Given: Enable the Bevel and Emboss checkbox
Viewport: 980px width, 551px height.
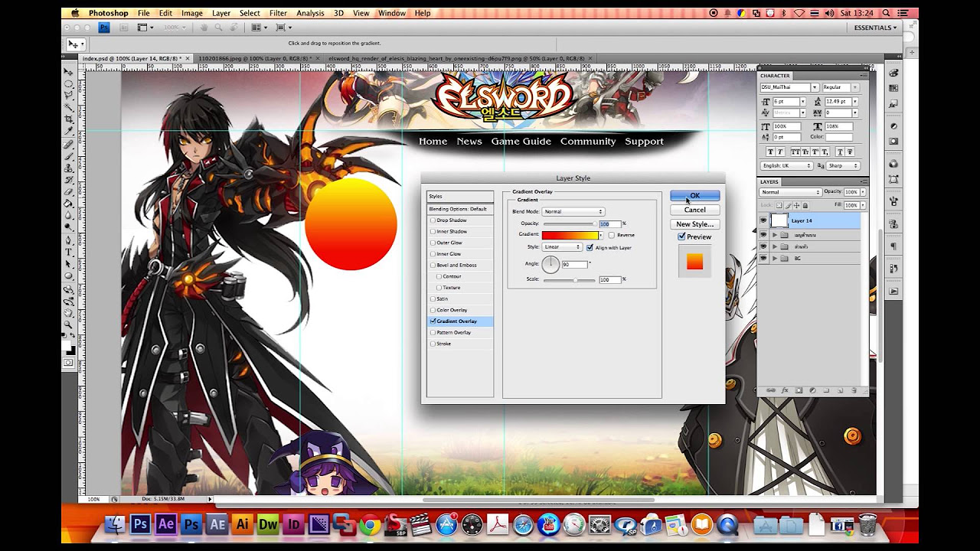Looking at the screenshot, I should (x=433, y=265).
